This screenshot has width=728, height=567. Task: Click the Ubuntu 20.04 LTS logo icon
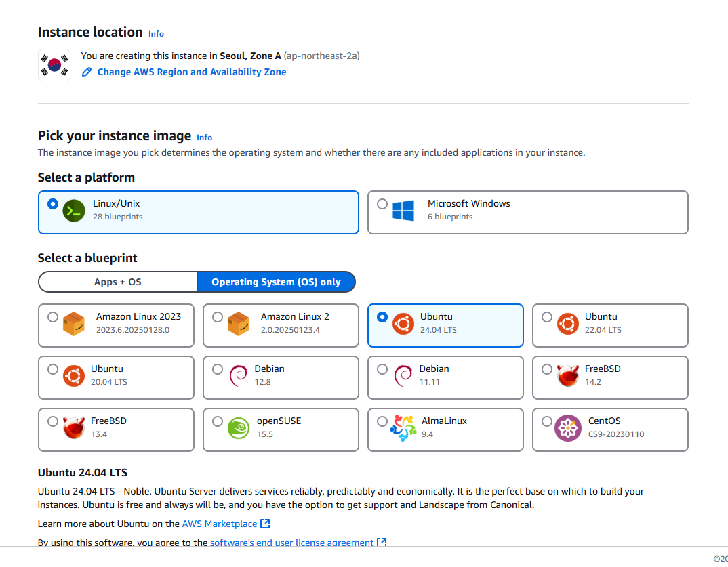click(74, 376)
